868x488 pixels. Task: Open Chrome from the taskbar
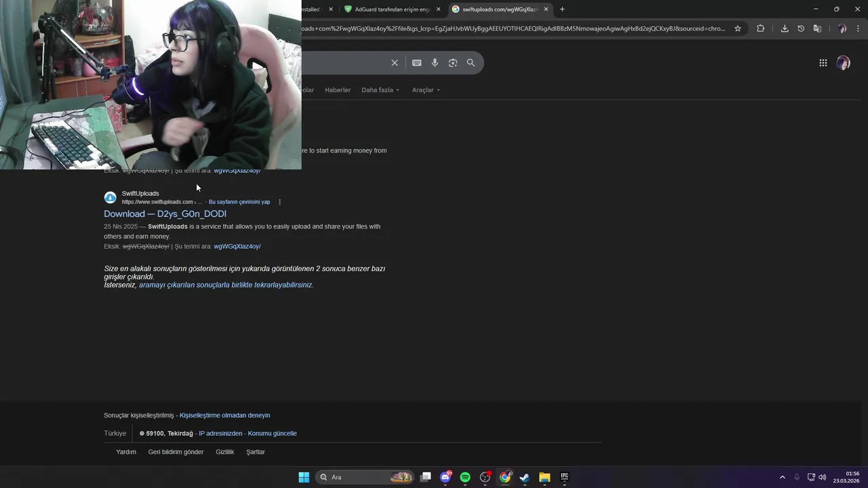pyautogui.click(x=505, y=477)
